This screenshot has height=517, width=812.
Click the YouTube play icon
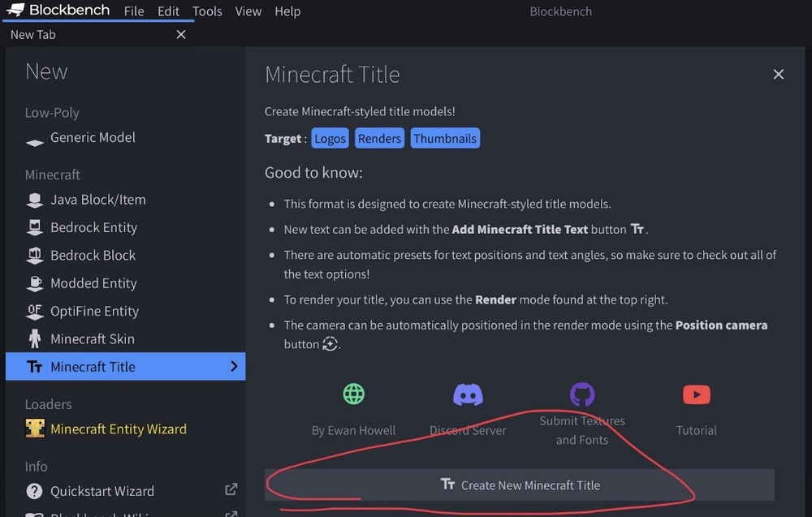click(697, 395)
